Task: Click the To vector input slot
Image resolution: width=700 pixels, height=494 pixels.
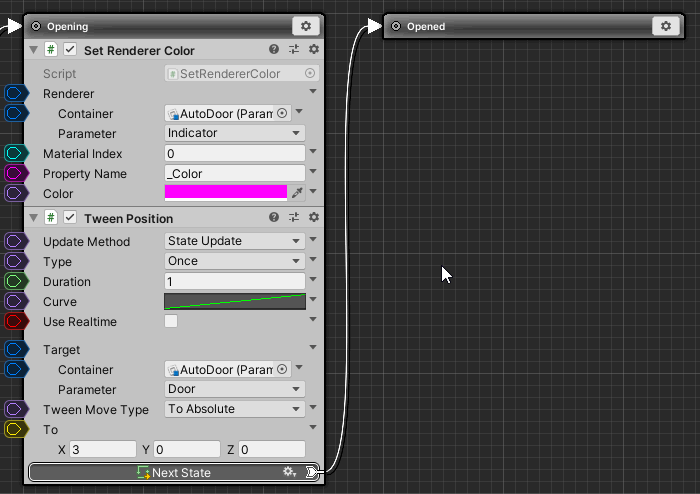Action: (x=16, y=429)
